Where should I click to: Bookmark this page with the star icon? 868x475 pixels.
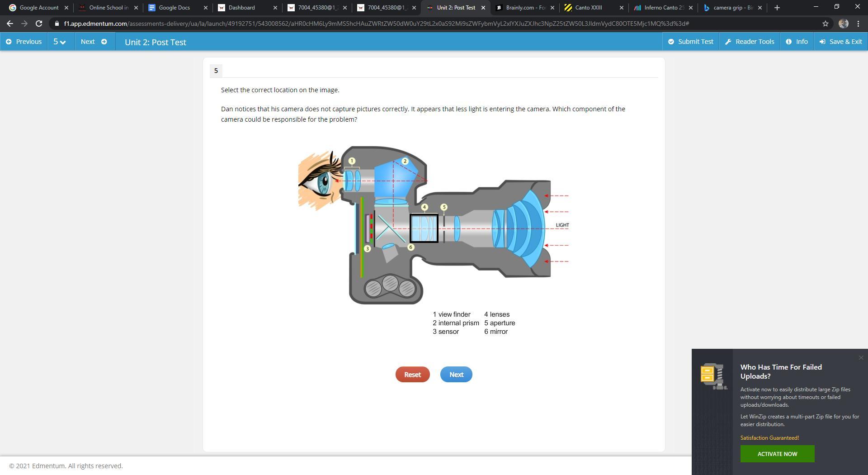coord(826,24)
